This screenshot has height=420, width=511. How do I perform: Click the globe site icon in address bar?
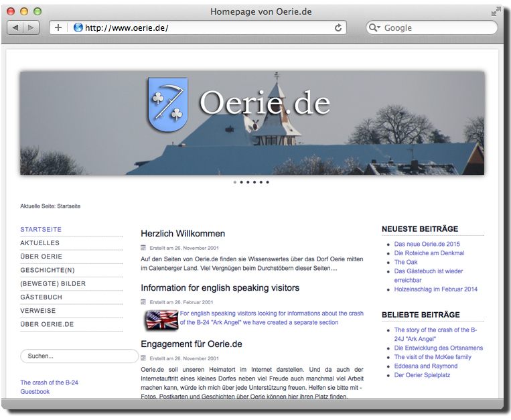tap(78, 27)
